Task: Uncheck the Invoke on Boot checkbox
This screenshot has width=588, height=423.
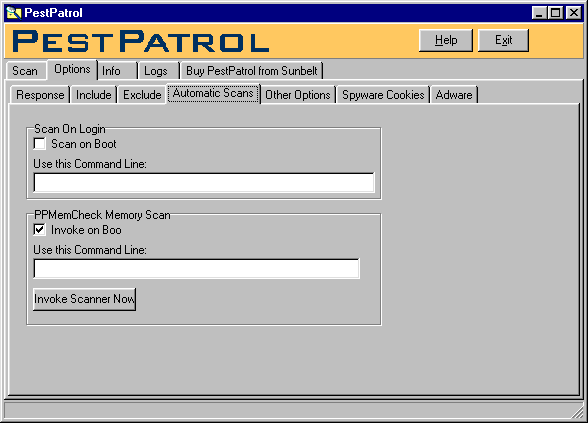Action: [39, 230]
